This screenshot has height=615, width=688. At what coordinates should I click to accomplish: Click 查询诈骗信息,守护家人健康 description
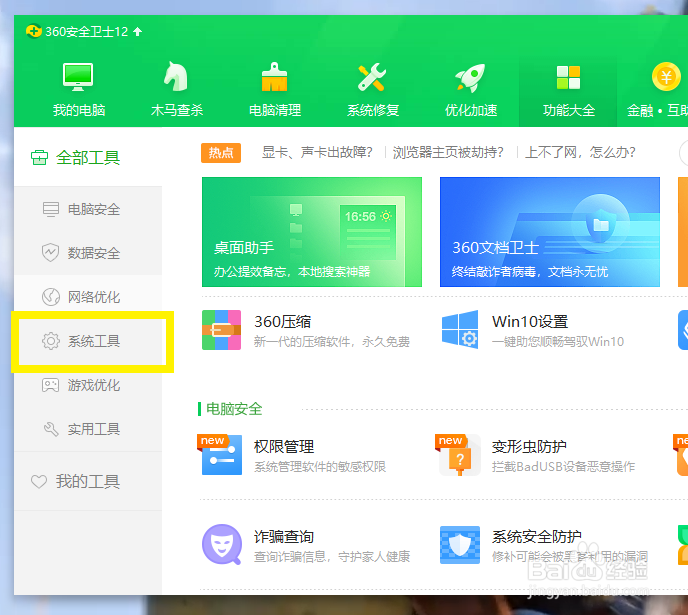(332, 557)
